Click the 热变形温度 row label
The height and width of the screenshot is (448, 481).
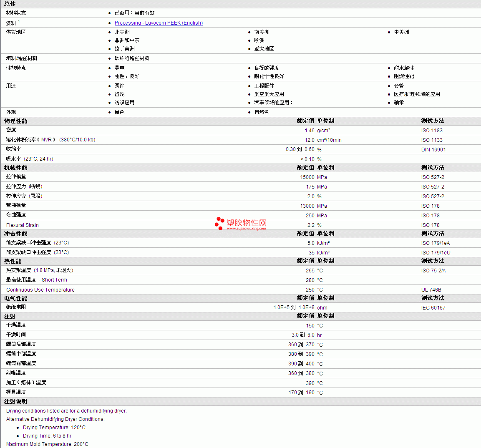point(40,270)
